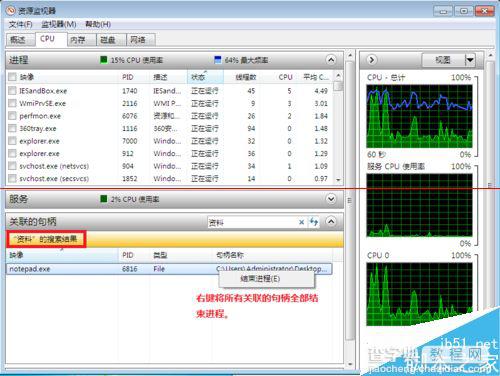Expand the 服务 section
This screenshot has width=500, height=376.
coord(331,199)
